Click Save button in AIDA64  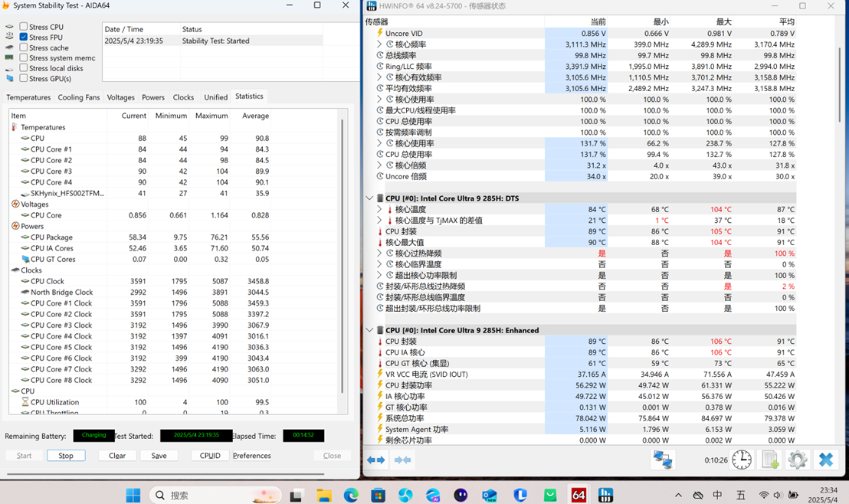159,456
